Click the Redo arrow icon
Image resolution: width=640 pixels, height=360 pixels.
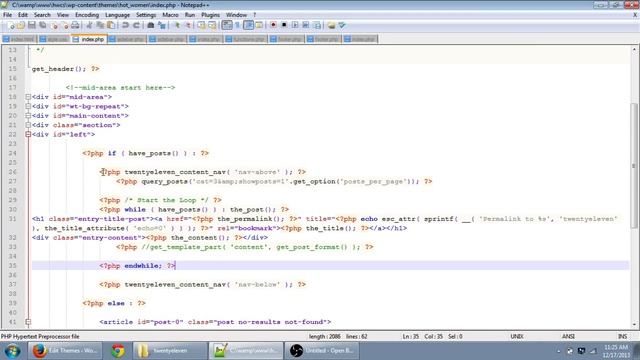click(136, 25)
